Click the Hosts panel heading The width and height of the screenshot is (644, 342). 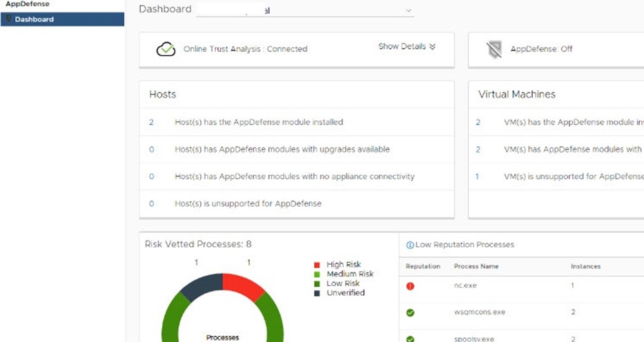tap(163, 94)
